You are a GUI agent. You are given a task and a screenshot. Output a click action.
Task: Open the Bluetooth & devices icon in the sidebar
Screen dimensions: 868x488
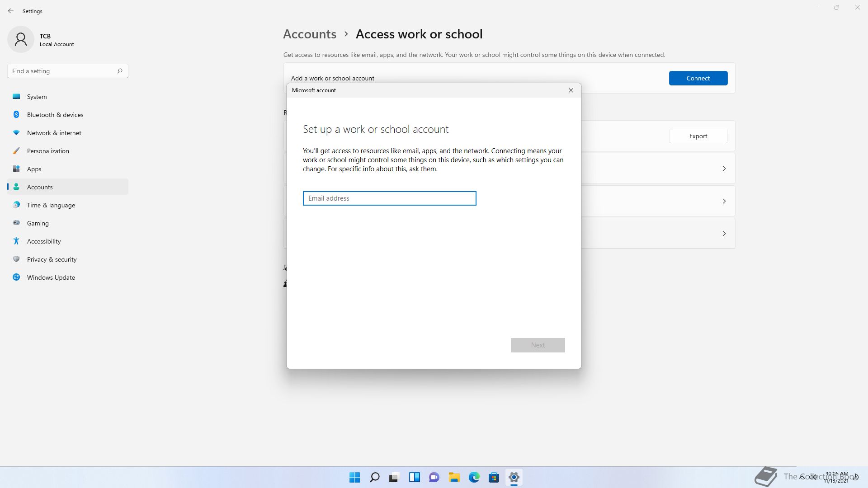16,114
